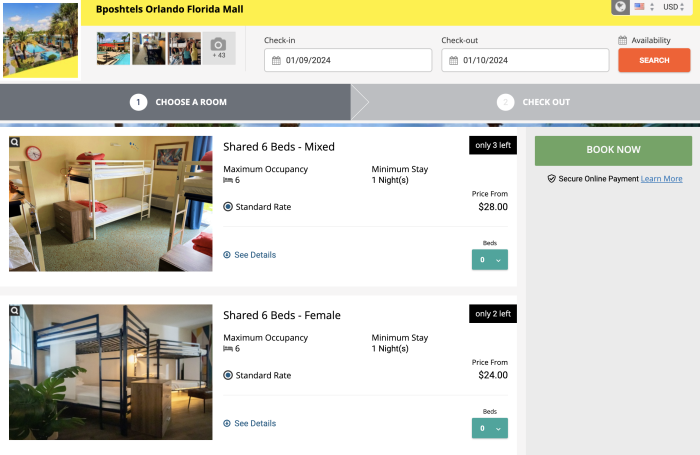Zoom the Mixed room photo magnifier icon
This screenshot has width=700, height=455.
pos(16,143)
